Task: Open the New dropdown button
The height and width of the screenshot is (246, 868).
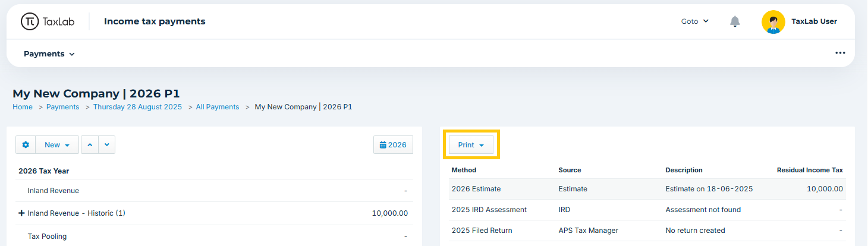Action: pyautogui.click(x=57, y=145)
